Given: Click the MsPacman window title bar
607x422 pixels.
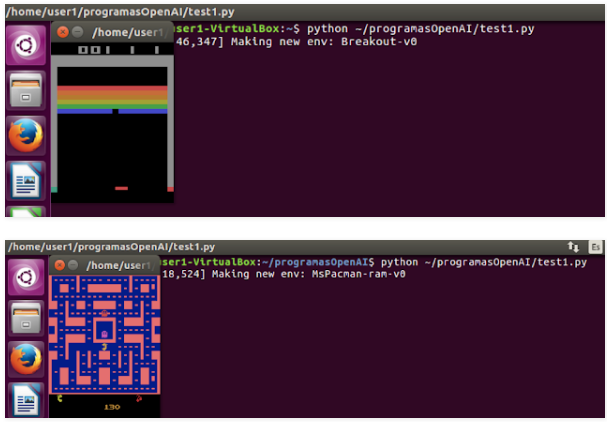Looking at the screenshot, I should tap(105, 265).
